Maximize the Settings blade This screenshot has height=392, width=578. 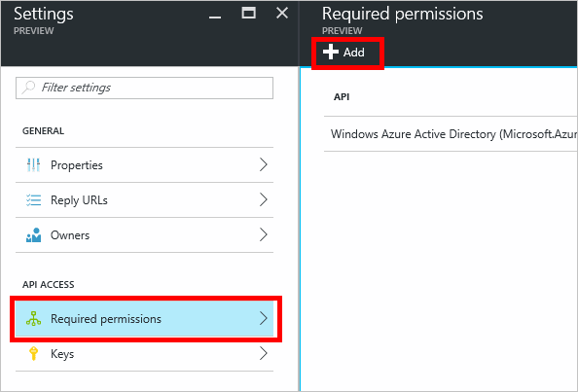pos(248,14)
